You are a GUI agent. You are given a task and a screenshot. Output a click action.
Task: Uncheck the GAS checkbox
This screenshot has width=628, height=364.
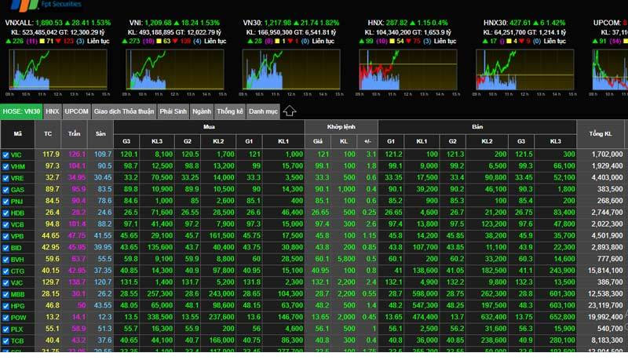(x=5, y=190)
